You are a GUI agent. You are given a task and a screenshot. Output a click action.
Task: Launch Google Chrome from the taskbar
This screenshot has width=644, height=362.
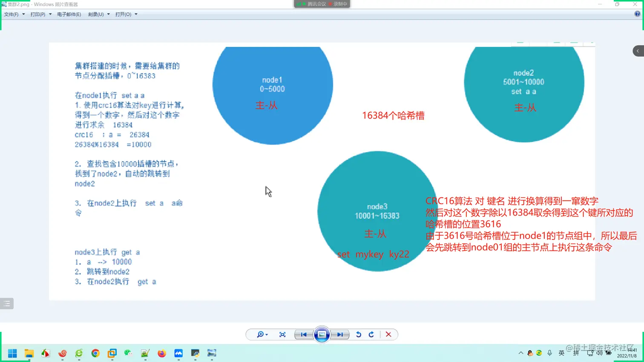click(x=95, y=353)
